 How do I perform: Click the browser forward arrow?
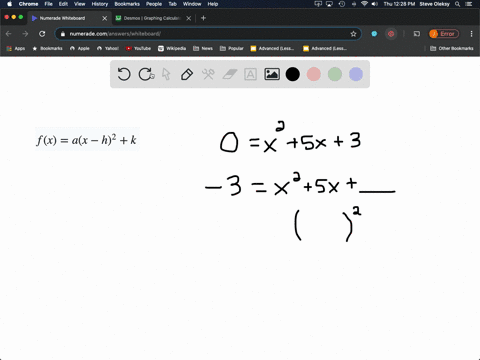(x=25, y=34)
